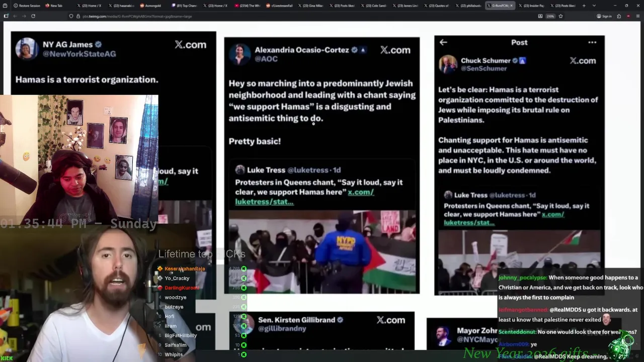
Task: Click the X.com logo on Schumer's post
Action: (x=583, y=60)
